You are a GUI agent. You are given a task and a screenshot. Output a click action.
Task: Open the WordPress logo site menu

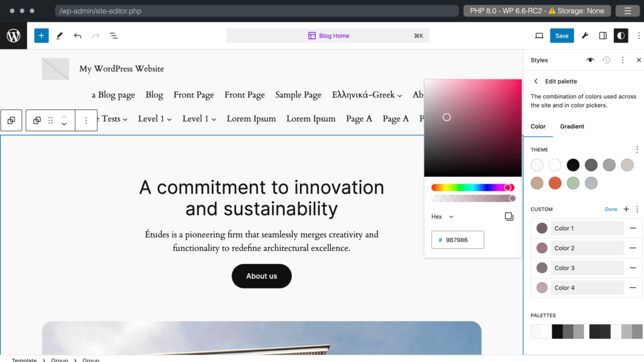[x=14, y=36]
